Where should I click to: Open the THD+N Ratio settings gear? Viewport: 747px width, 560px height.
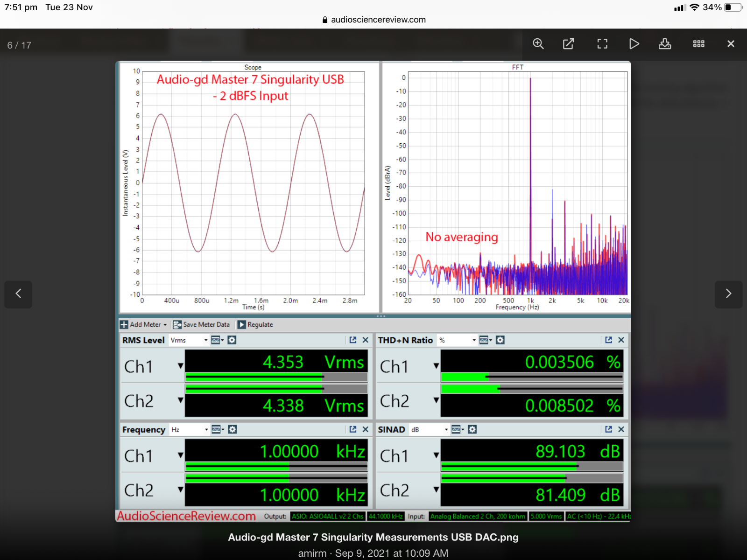[x=500, y=340]
